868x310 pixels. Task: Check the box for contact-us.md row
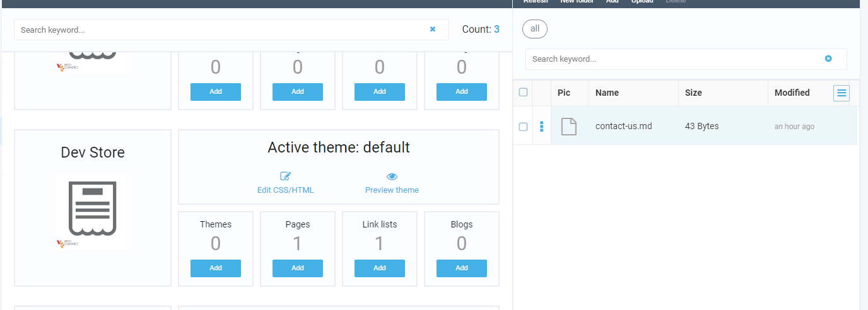pyautogui.click(x=523, y=127)
